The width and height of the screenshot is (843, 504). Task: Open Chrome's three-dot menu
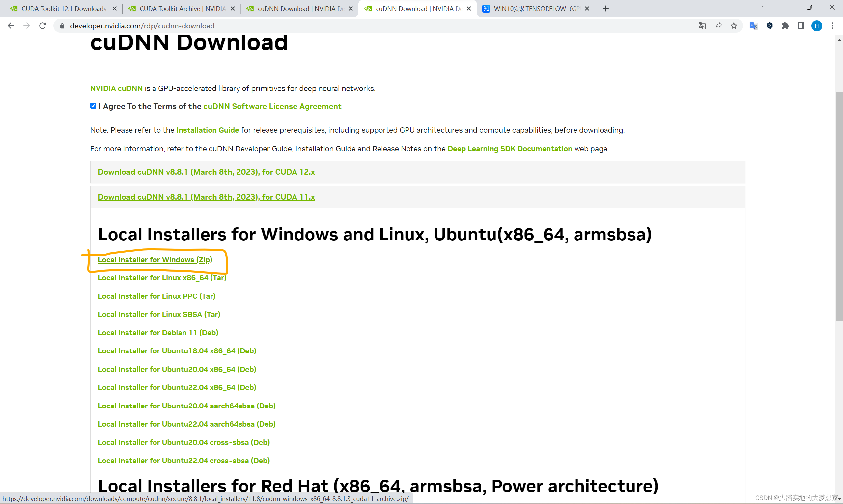coord(832,26)
